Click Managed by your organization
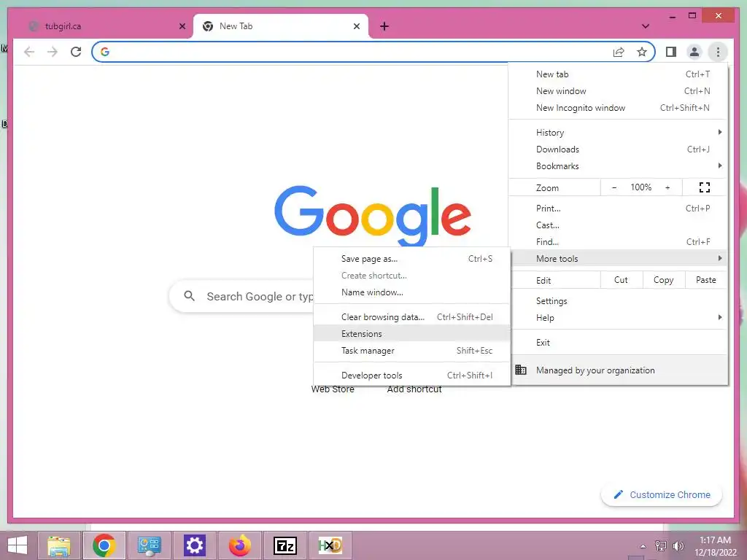747x560 pixels. coord(618,370)
